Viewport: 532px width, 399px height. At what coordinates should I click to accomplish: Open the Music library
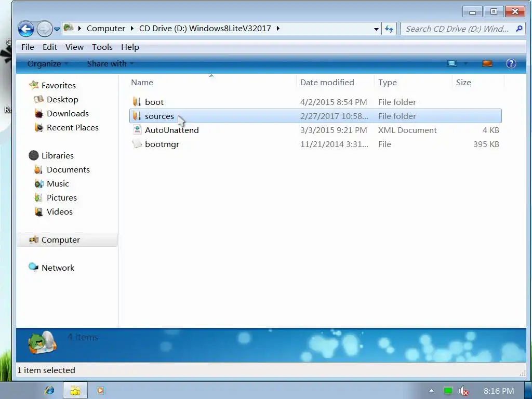58,183
